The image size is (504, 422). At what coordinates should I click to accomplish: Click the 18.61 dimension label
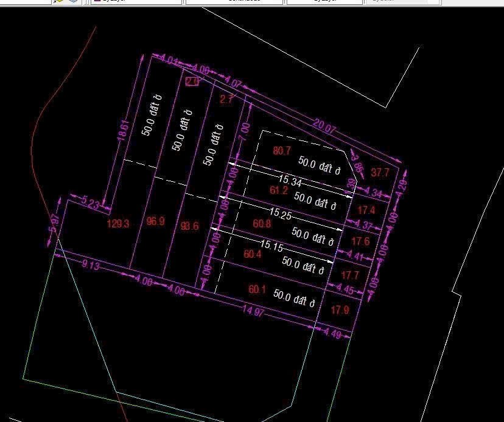click(x=124, y=130)
